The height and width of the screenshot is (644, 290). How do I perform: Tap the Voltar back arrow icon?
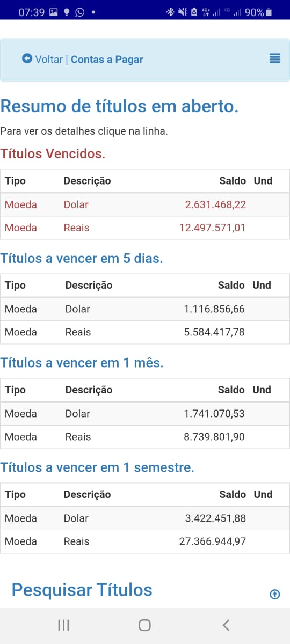click(27, 58)
